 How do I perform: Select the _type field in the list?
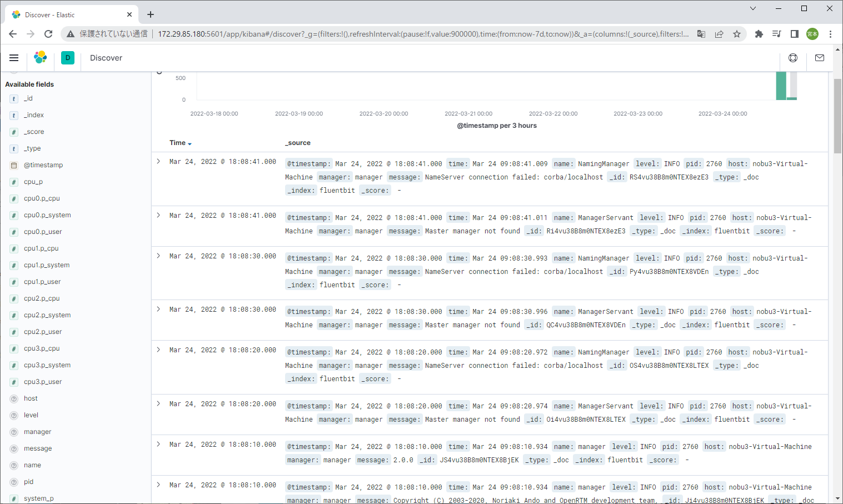[32, 148]
